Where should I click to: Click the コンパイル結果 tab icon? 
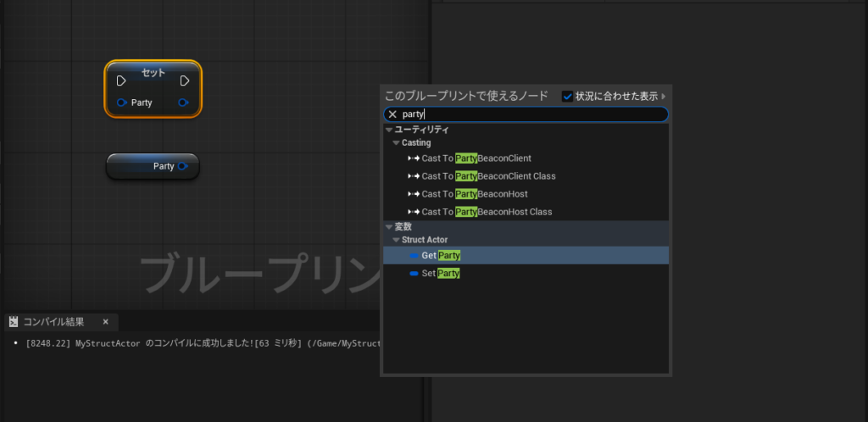click(x=14, y=322)
